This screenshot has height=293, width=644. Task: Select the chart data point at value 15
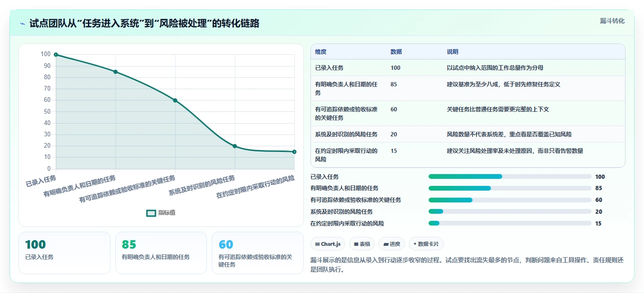click(x=294, y=151)
